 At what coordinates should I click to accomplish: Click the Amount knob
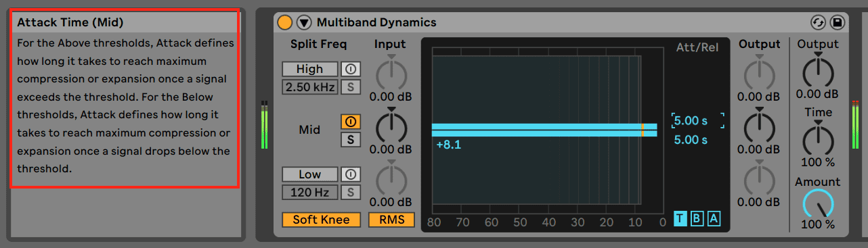tap(818, 204)
